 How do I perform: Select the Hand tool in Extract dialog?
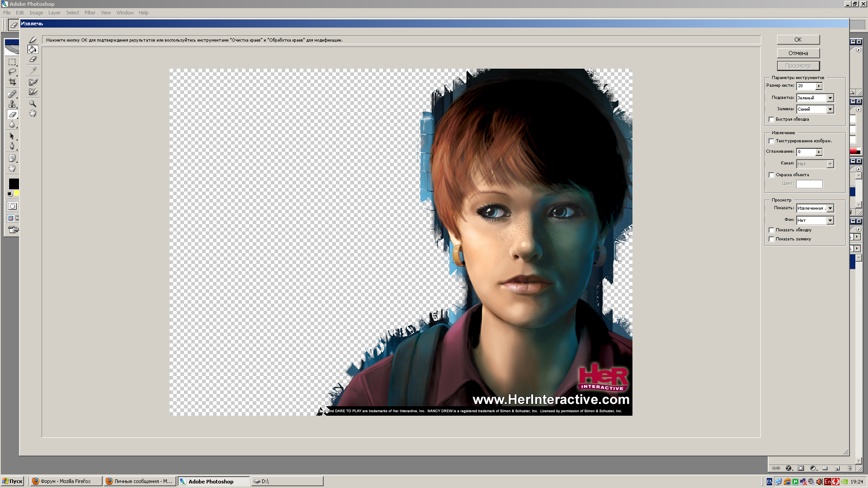33,113
